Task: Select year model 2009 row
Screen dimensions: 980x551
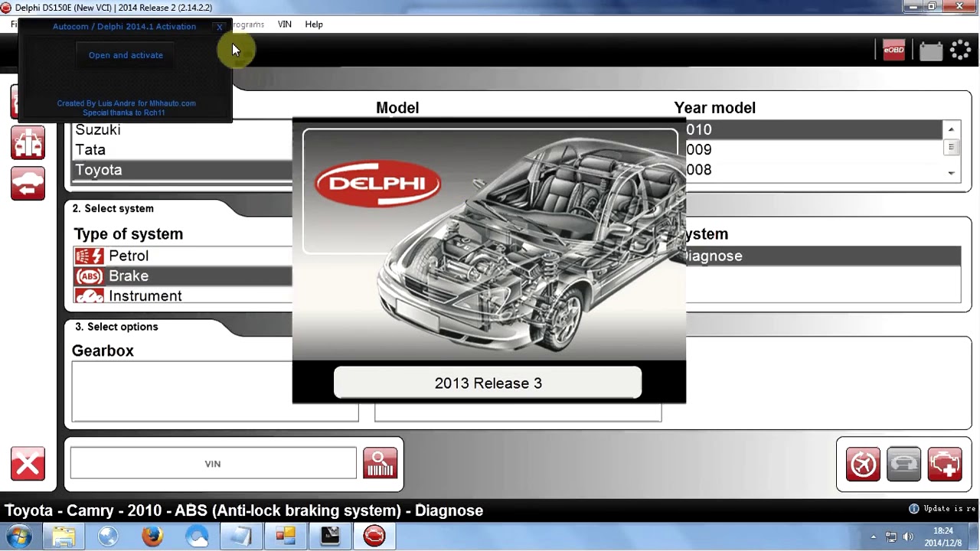Action: coord(814,150)
